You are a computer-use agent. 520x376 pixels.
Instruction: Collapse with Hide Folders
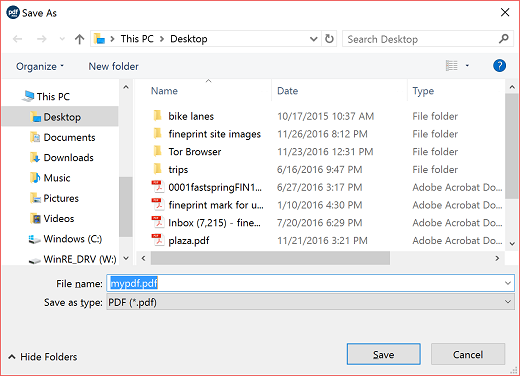pos(42,357)
